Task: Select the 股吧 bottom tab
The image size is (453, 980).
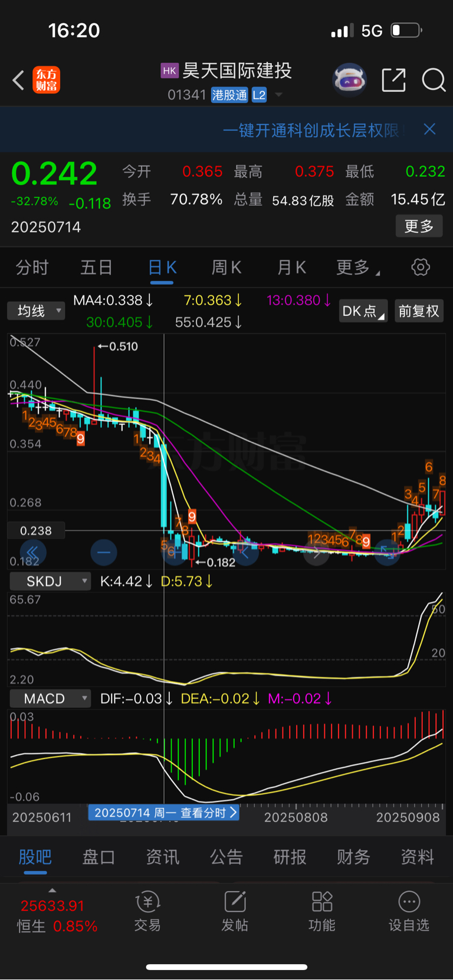Action: coord(35,857)
